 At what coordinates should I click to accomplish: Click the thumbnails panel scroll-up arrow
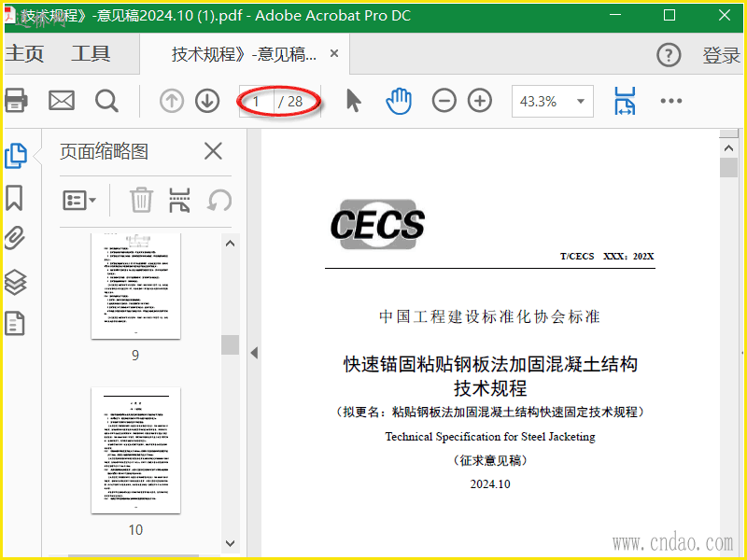click(230, 244)
